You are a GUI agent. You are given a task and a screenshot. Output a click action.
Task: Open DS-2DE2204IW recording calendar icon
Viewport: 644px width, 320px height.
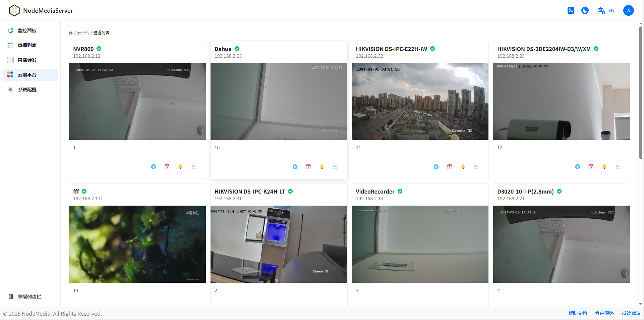pos(591,167)
